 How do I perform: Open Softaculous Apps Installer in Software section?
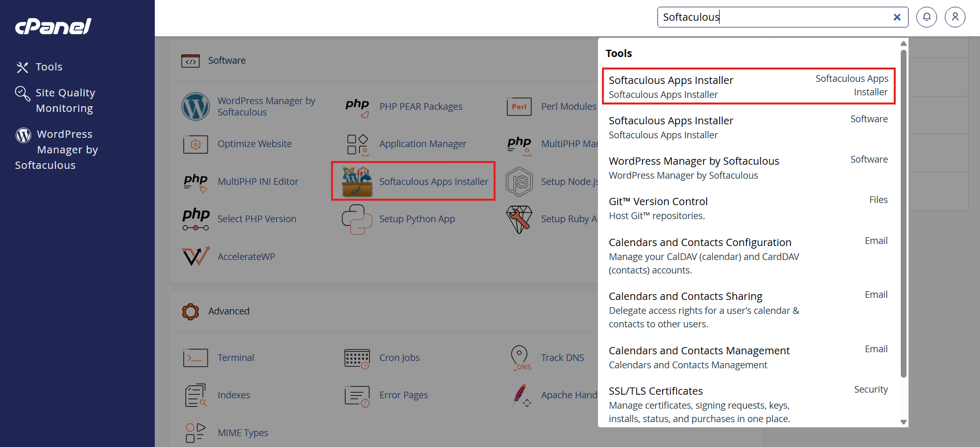(434, 181)
